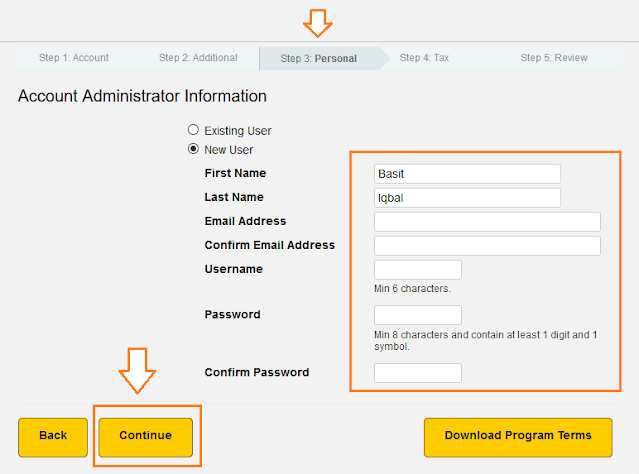
Task: Open the Step 2: Additional tab
Action: point(198,58)
